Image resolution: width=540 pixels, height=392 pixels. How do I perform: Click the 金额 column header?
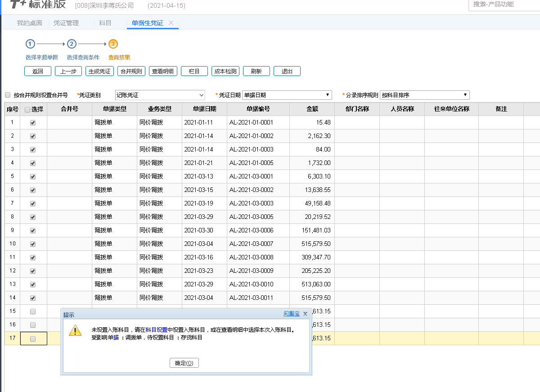[312, 109]
